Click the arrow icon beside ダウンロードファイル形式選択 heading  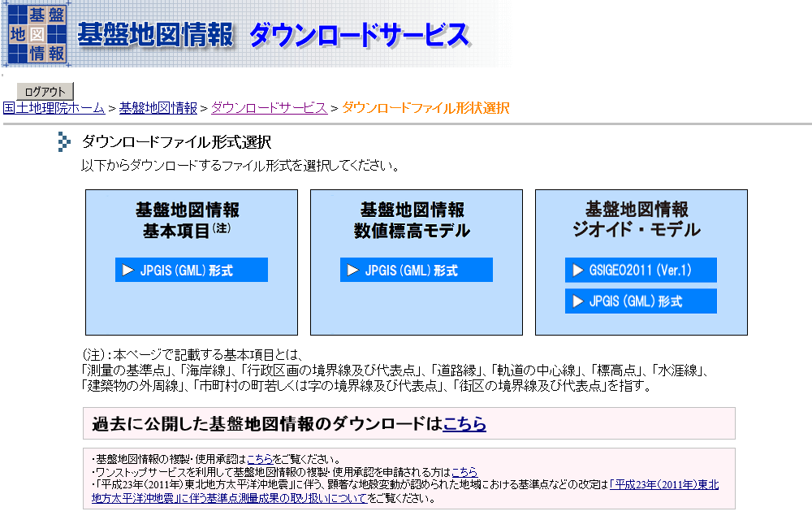tap(64, 142)
